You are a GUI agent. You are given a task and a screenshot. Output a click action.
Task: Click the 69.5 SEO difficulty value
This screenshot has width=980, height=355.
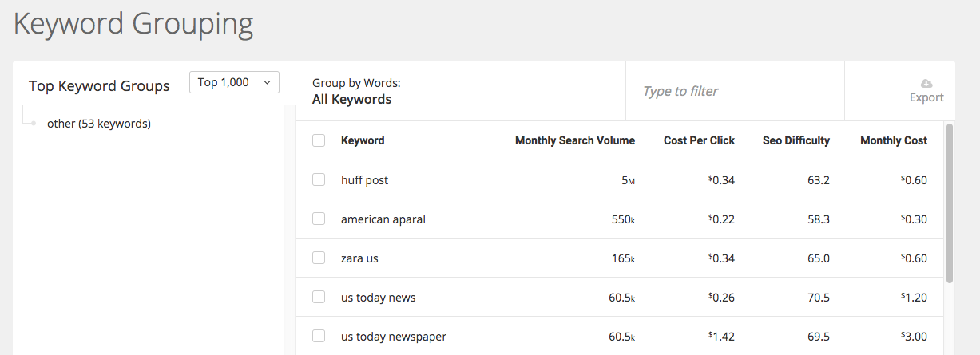(819, 337)
